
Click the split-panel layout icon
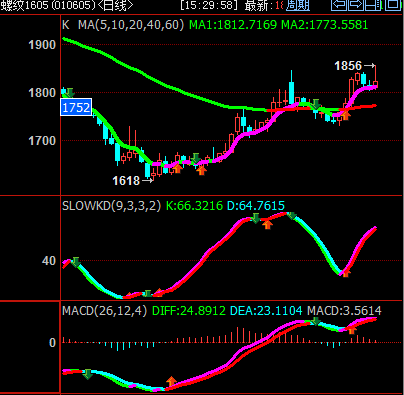click(373, 5)
